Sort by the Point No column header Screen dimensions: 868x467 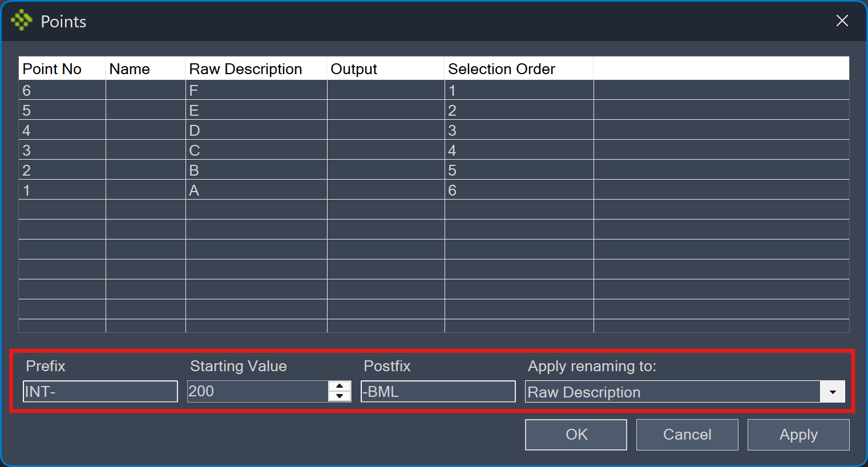coord(62,68)
